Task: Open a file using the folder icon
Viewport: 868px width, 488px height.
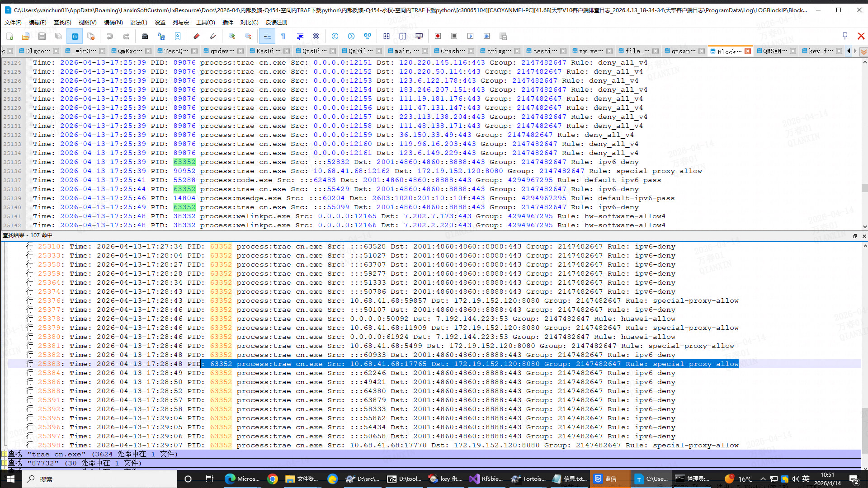Action: 26,36
